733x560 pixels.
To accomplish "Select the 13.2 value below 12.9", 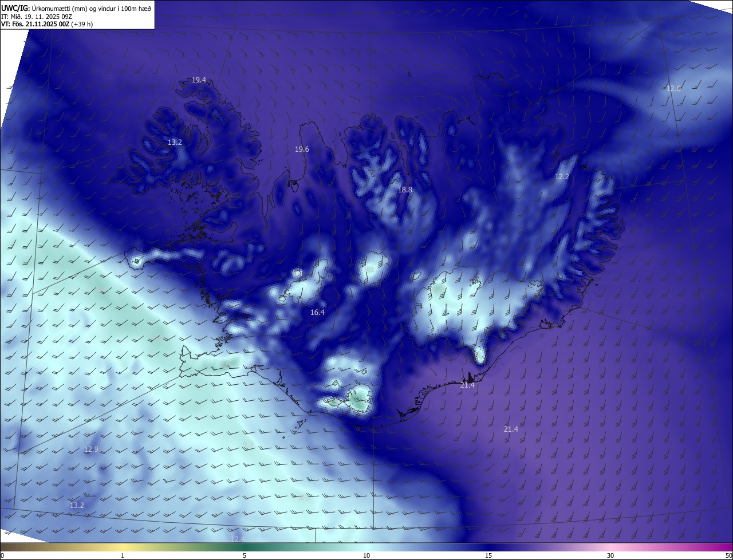I will click(77, 505).
